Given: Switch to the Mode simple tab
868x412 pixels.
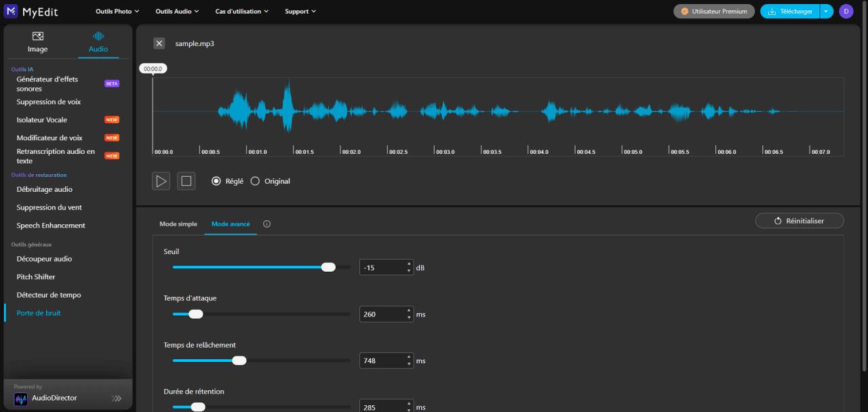Looking at the screenshot, I should (178, 224).
